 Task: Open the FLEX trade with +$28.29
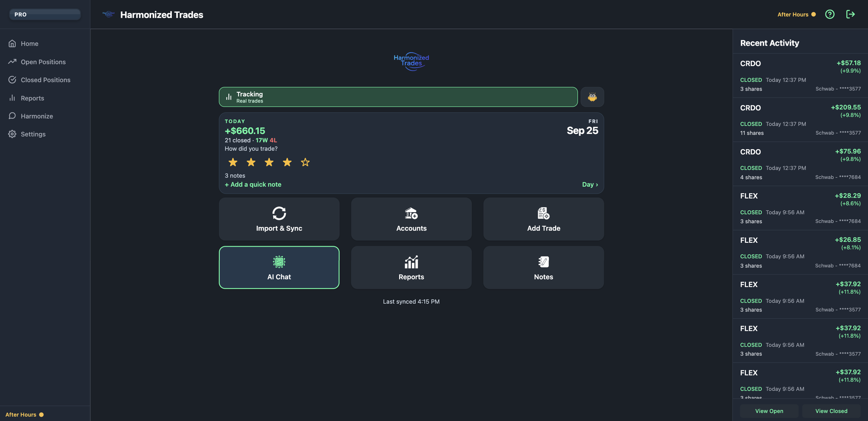tap(800, 208)
